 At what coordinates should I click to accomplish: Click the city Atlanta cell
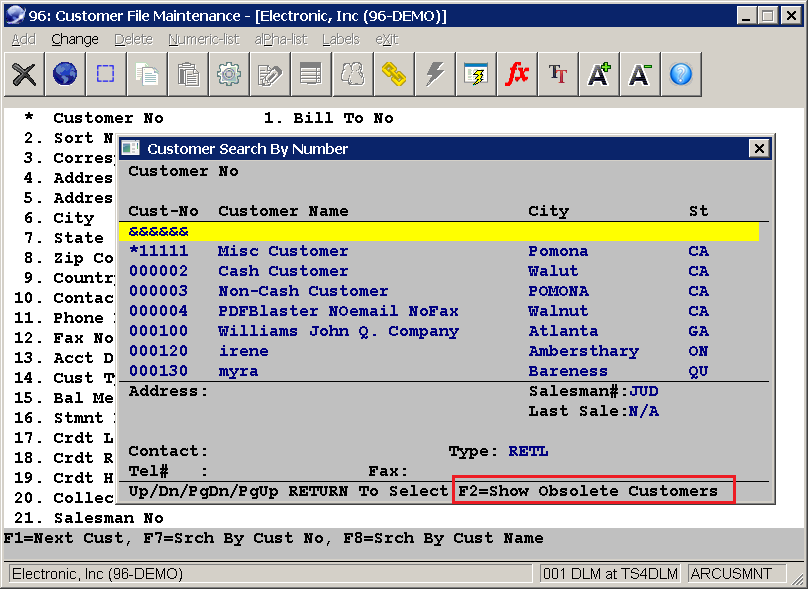563,331
